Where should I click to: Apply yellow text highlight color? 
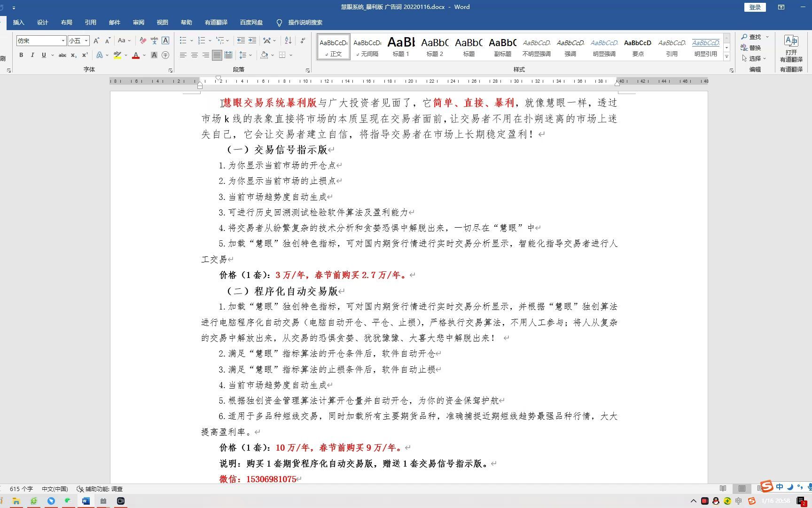click(x=117, y=55)
